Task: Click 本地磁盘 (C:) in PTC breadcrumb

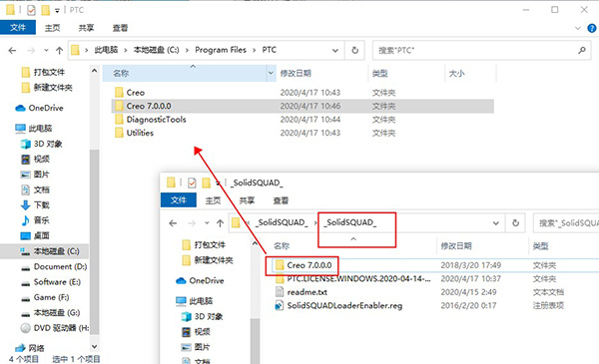Action: (156, 50)
